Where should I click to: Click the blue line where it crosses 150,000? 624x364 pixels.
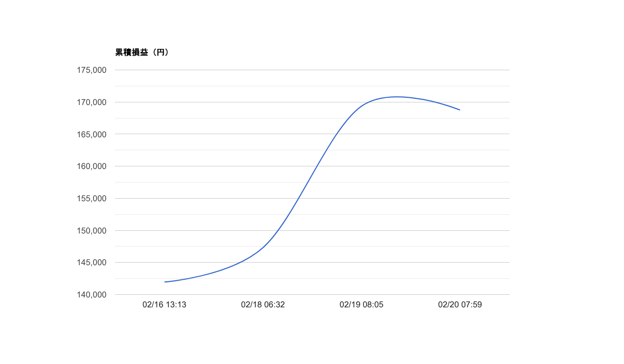(x=280, y=230)
